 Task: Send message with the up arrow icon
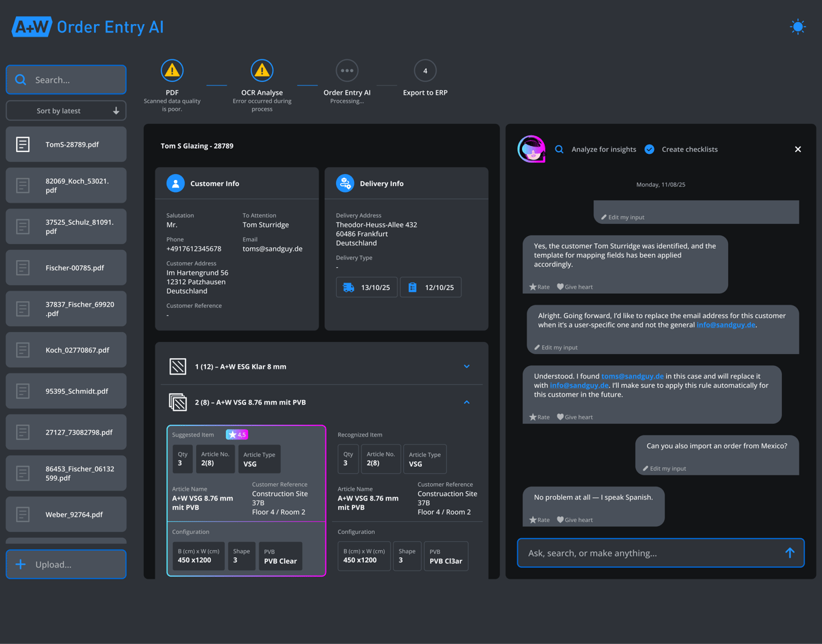[x=789, y=553]
